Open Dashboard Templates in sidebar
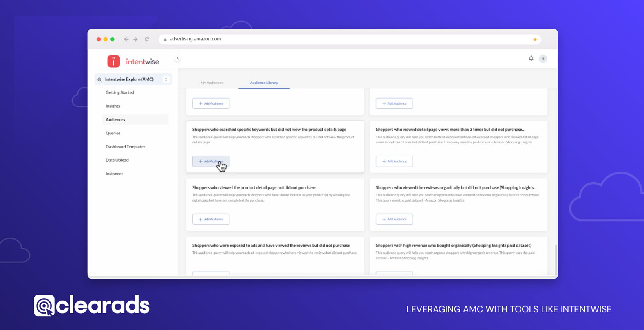 coord(125,147)
